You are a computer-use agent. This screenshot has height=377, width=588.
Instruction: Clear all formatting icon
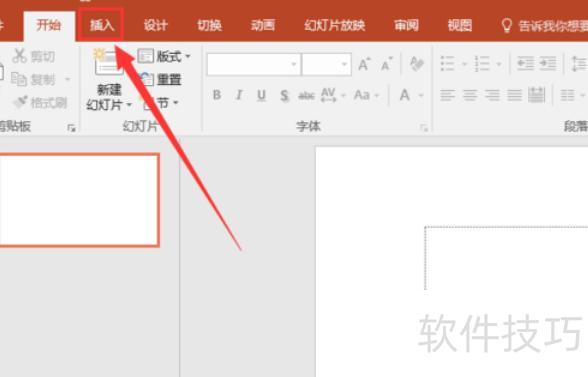[x=417, y=64]
